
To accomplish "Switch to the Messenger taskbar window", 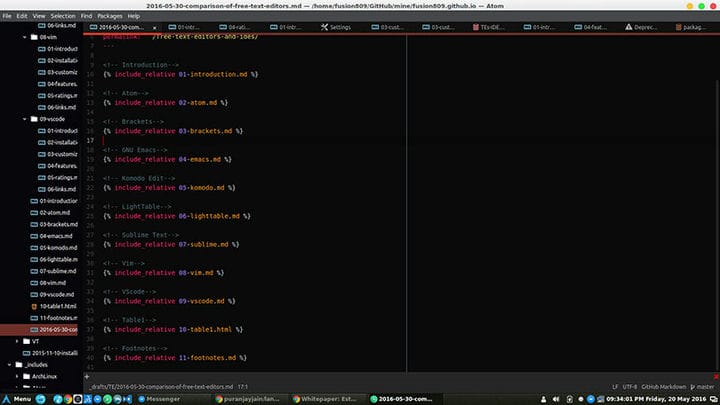I will point(159,399).
